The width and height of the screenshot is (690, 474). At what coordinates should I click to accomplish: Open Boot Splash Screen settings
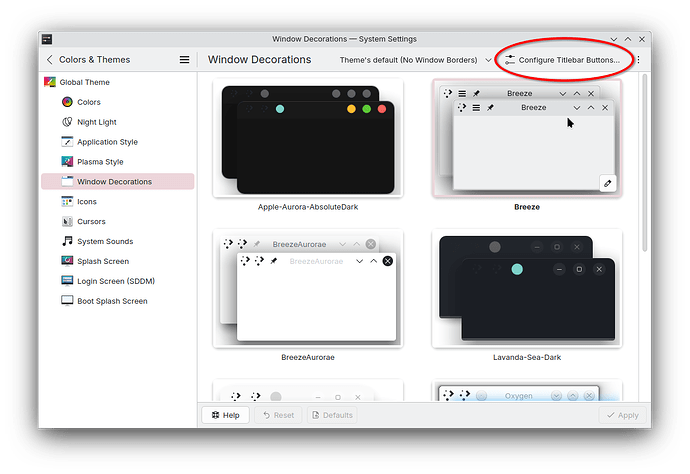click(x=119, y=301)
